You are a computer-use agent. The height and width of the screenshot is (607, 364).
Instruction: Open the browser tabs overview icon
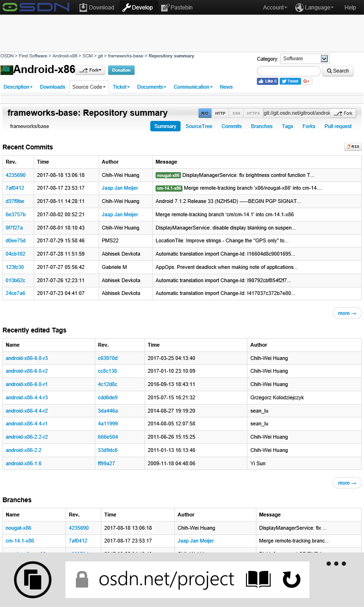33,579
